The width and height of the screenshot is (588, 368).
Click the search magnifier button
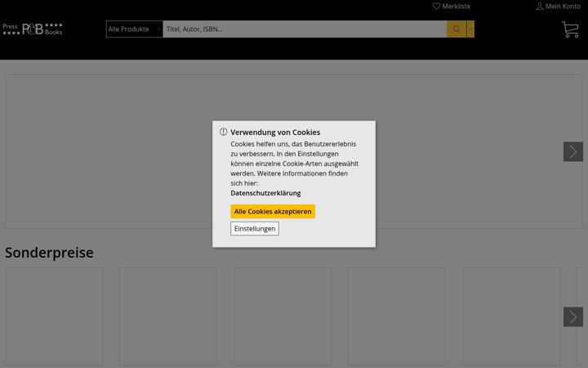coord(456,29)
